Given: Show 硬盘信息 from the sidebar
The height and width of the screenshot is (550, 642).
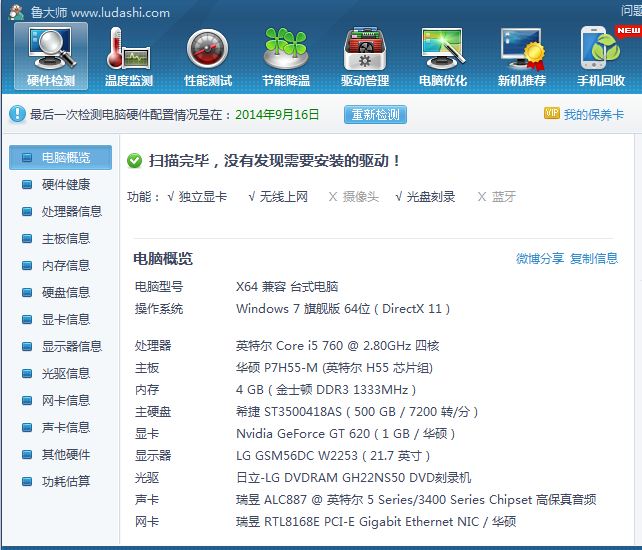Looking at the screenshot, I should 65,293.
